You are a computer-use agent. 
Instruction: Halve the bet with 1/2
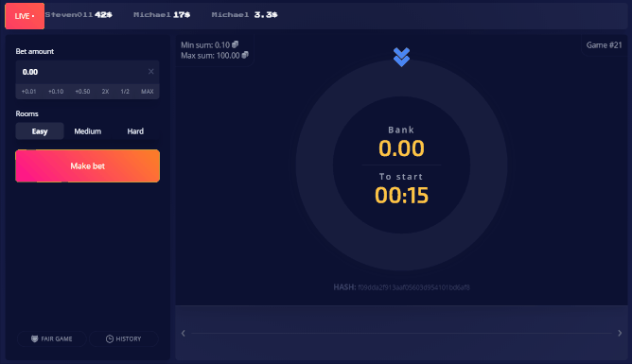pyautogui.click(x=125, y=92)
